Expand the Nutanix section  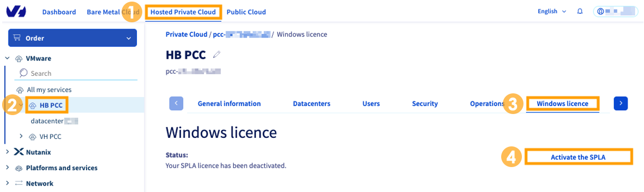[x=7, y=152]
